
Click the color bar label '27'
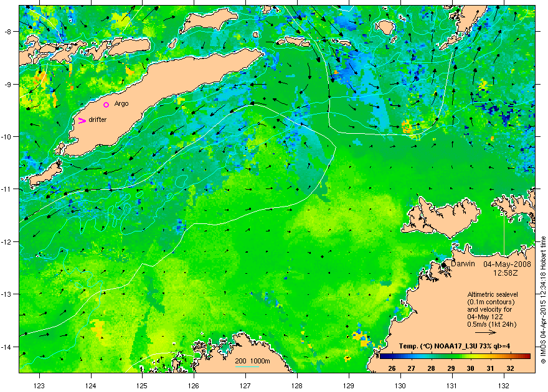point(412,368)
